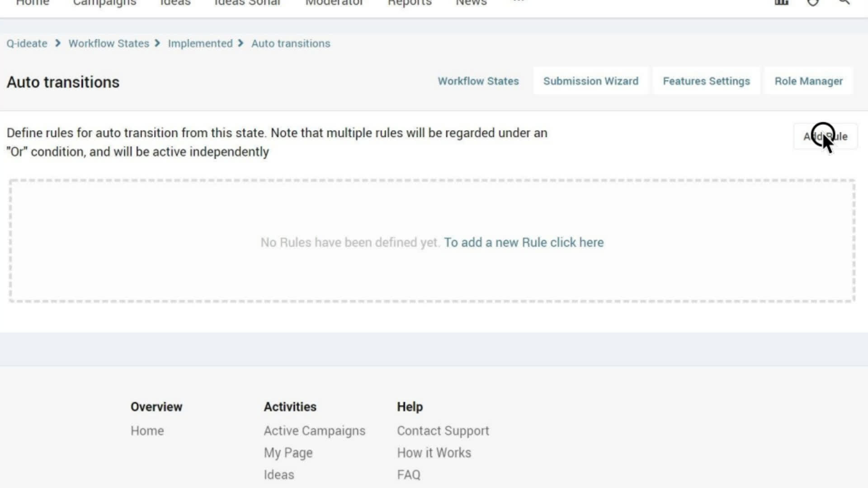This screenshot has width=868, height=488.
Task: Go to My Page in footer
Action: point(288,453)
